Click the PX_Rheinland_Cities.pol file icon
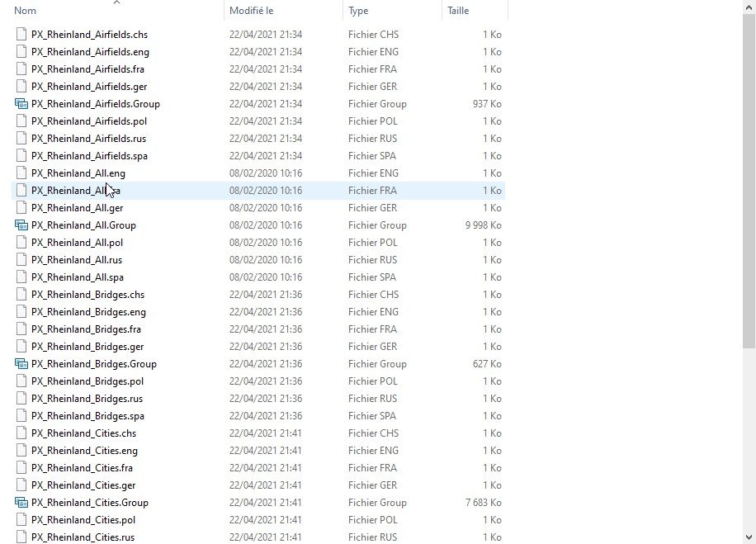Image resolution: width=756 pixels, height=544 pixels. click(21, 520)
